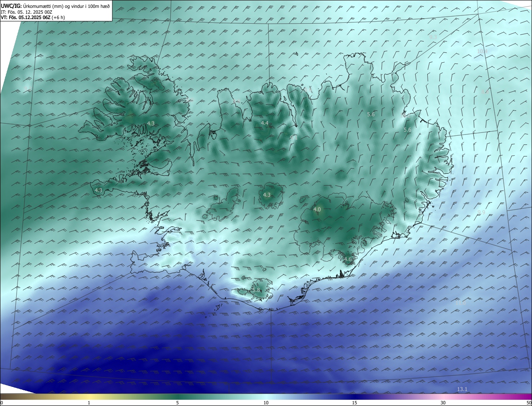Click the color bar tick label '5'
This screenshot has width=532, height=406.
click(x=177, y=403)
